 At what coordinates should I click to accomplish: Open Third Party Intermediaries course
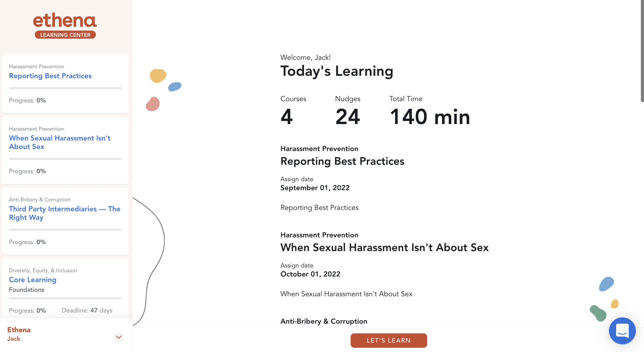(x=64, y=213)
